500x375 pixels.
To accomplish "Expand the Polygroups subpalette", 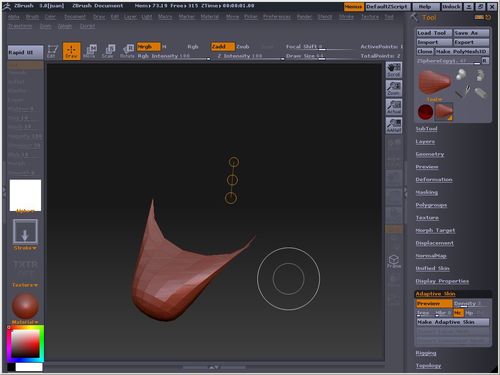I will point(431,205).
